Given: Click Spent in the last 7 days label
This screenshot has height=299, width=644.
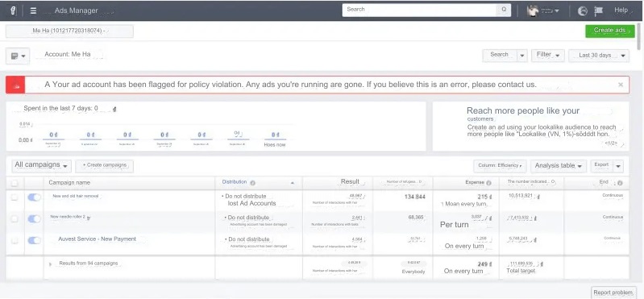Looking at the screenshot, I should [60, 109].
